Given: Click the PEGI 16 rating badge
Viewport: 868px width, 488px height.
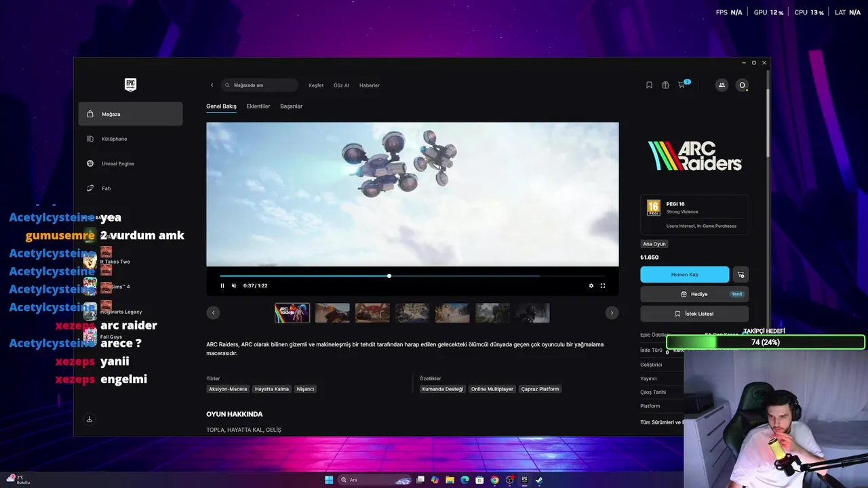Looking at the screenshot, I should click(653, 207).
